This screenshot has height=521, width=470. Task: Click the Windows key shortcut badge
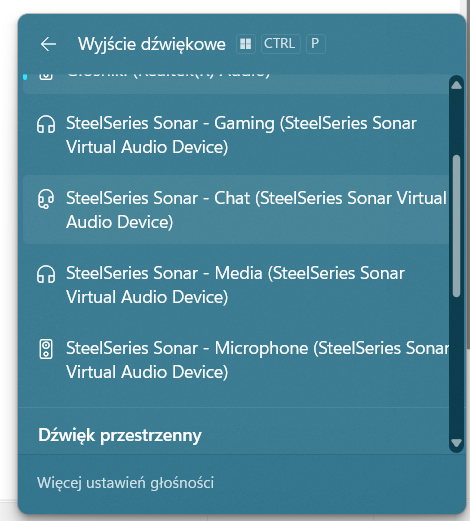(246, 44)
